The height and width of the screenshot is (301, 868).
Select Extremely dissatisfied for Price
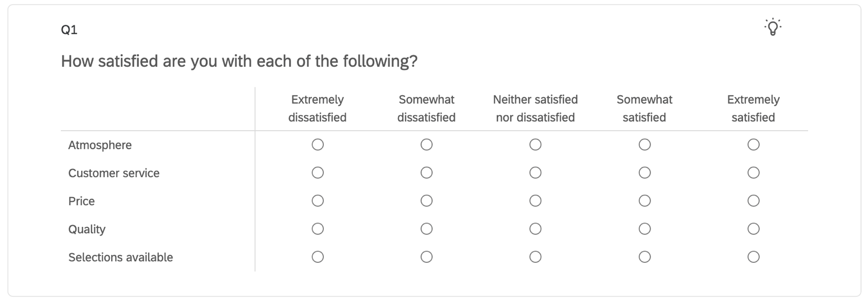318,201
